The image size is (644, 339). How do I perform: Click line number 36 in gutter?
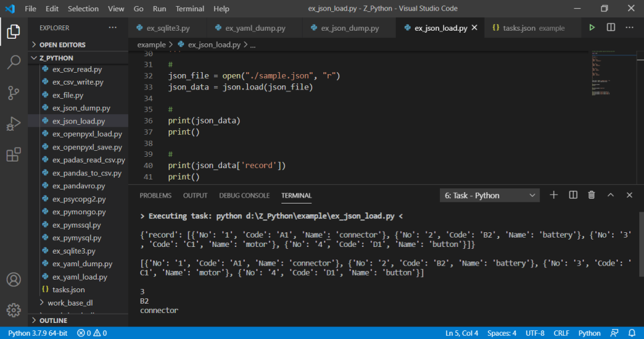point(148,121)
